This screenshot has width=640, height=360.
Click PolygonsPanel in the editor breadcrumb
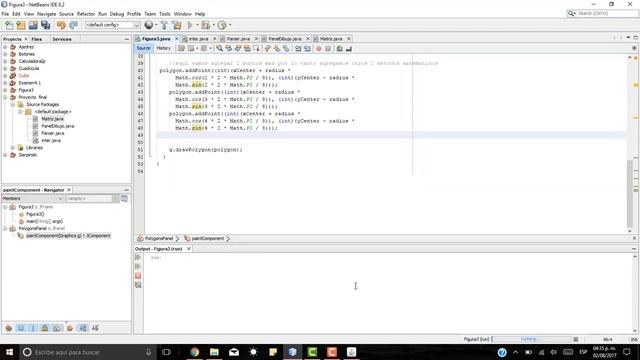[x=159, y=238]
